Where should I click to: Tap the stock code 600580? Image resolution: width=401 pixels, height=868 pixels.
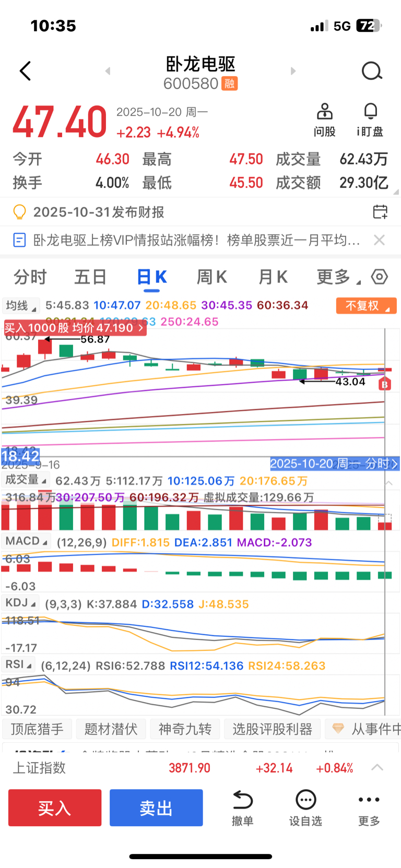pos(191,84)
